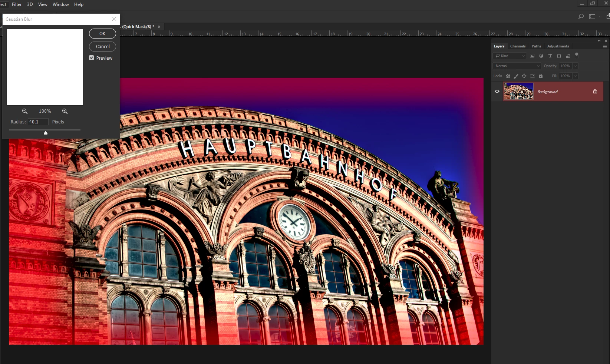Lock image pixels with brush icon
Image resolution: width=610 pixels, height=364 pixels.
tap(516, 76)
